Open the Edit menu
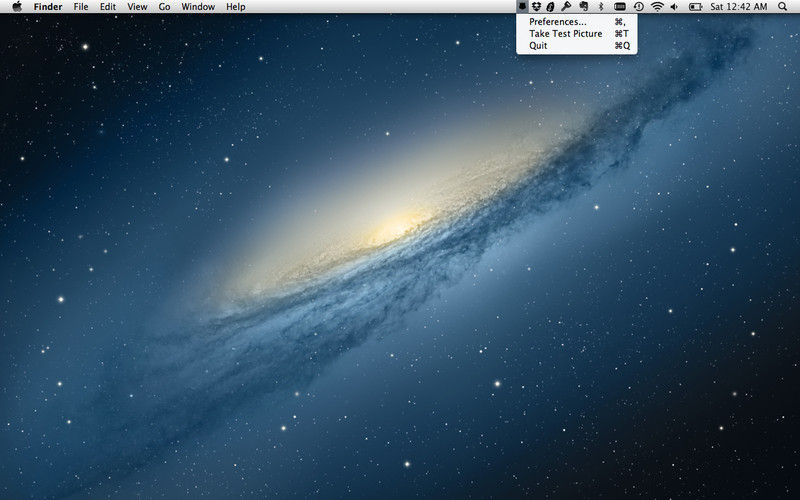This screenshot has height=500, width=800. pyautogui.click(x=108, y=7)
